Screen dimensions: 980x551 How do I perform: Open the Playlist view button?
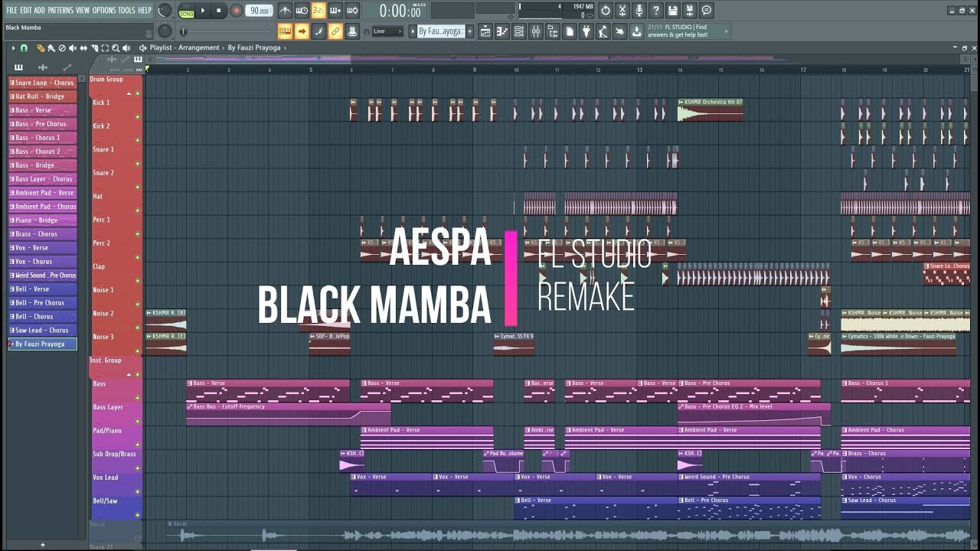[x=485, y=31]
